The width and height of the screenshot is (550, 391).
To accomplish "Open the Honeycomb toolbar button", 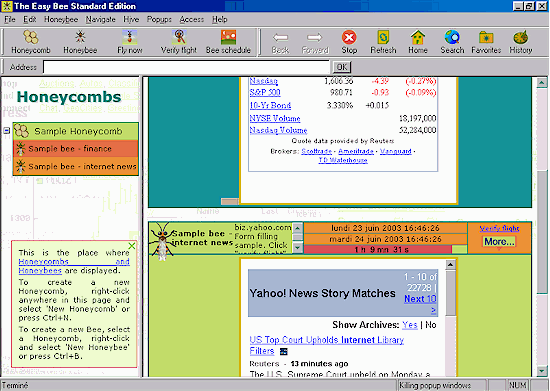I will pos(31,42).
